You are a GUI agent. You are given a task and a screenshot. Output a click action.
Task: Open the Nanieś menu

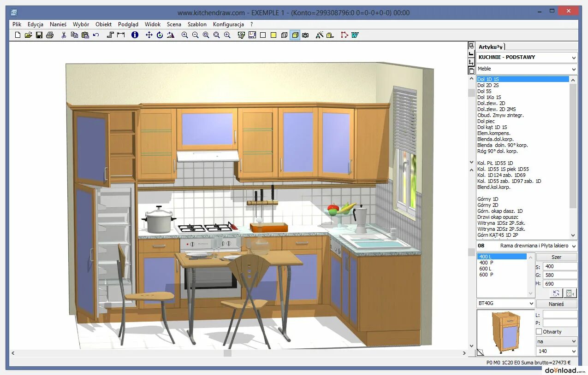click(58, 24)
